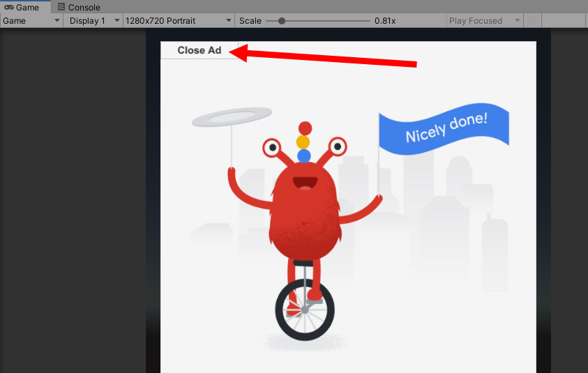
Task: Open the Play Focused dropdown
Action: [485, 21]
